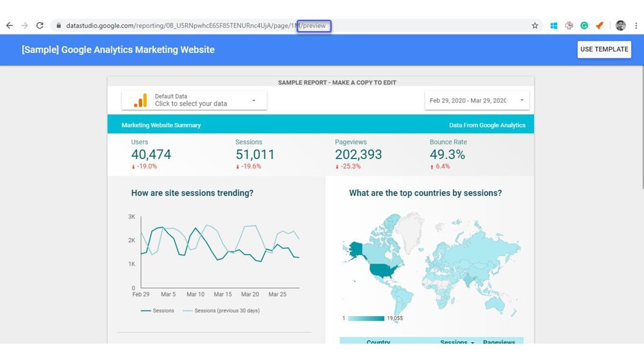The height and width of the screenshot is (362, 644).
Task: Click the USE TEMPLATE button
Action: [x=604, y=49]
